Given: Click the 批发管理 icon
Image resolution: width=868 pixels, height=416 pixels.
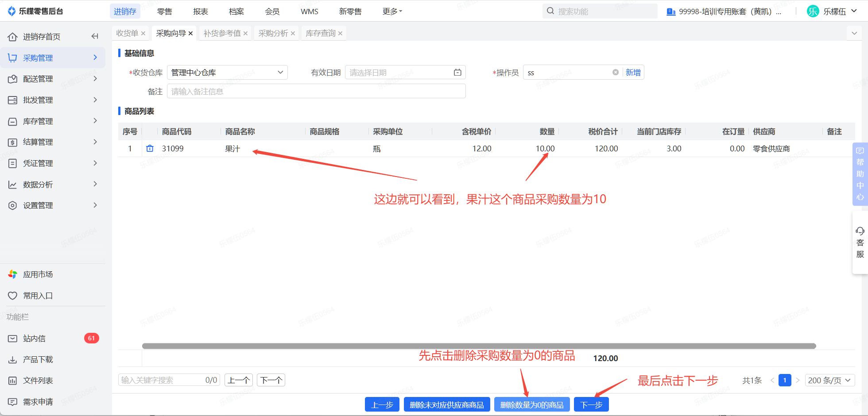Looking at the screenshot, I should point(13,100).
